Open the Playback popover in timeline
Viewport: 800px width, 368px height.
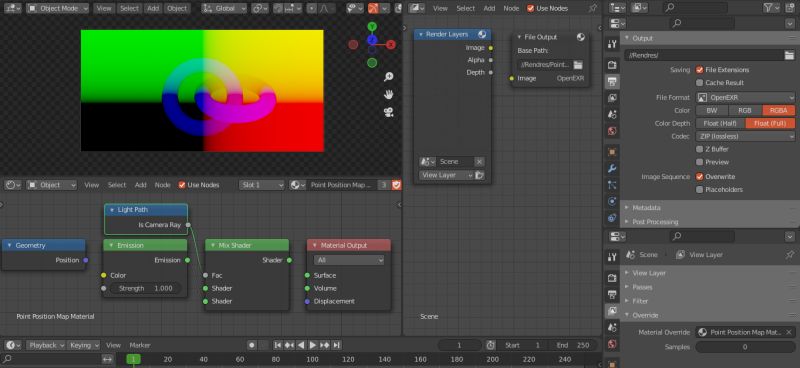coord(45,345)
